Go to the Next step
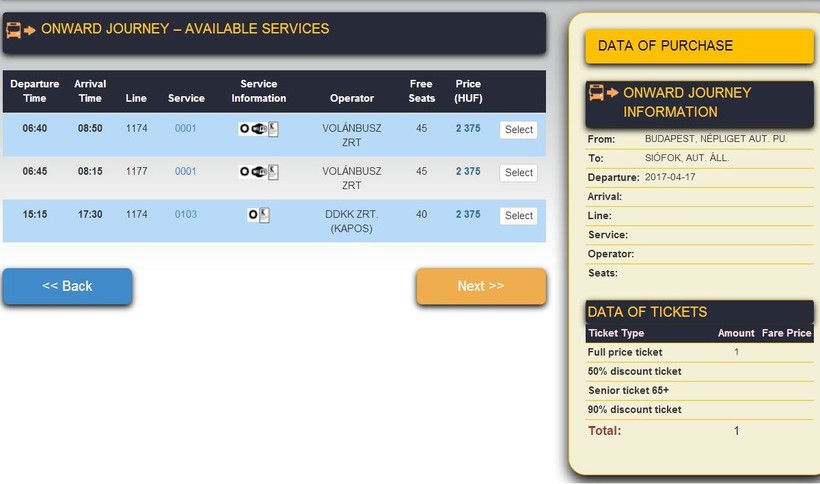 click(x=481, y=286)
